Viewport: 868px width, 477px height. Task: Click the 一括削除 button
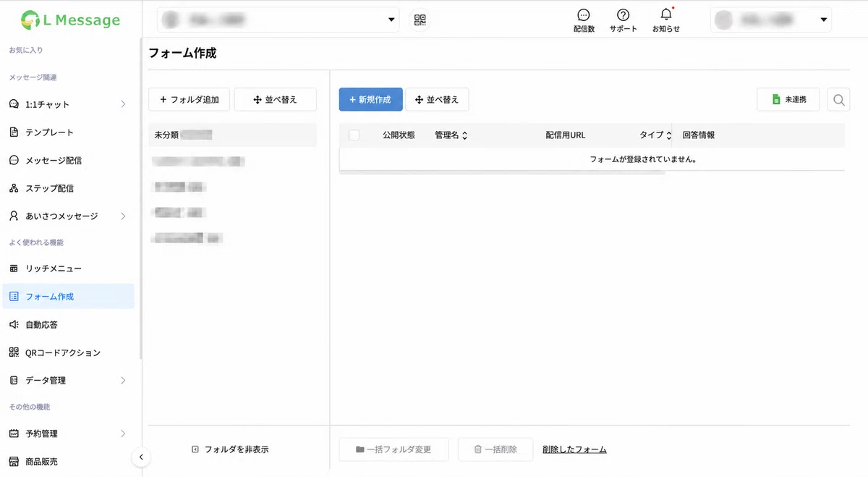pyautogui.click(x=495, y=449)
